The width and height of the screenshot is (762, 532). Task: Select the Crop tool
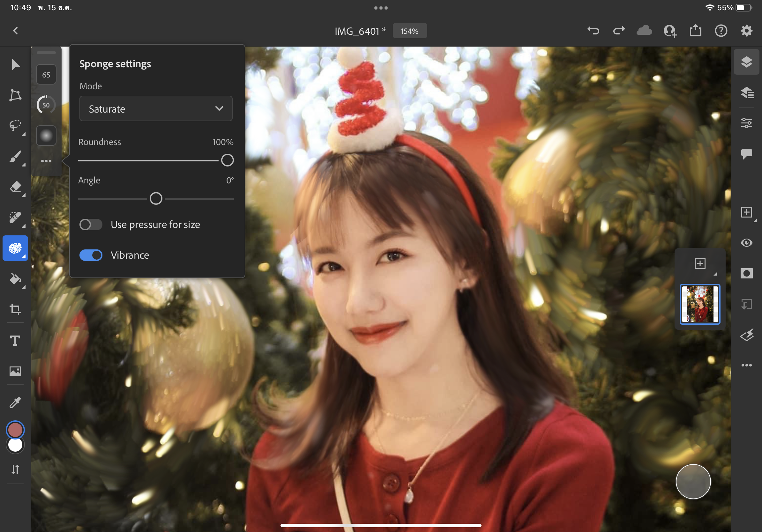click(15, 309)
